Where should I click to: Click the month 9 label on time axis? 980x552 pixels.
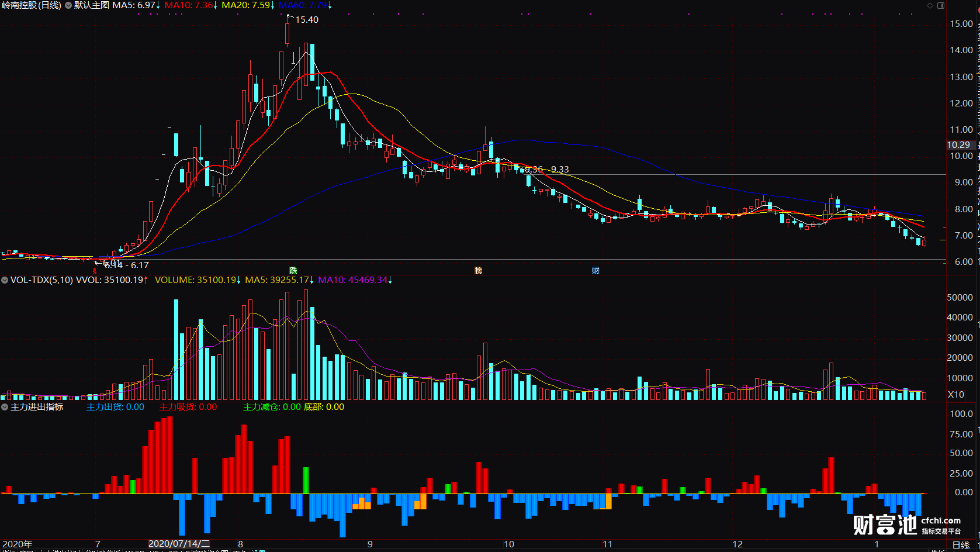click(x=370, y=544)
